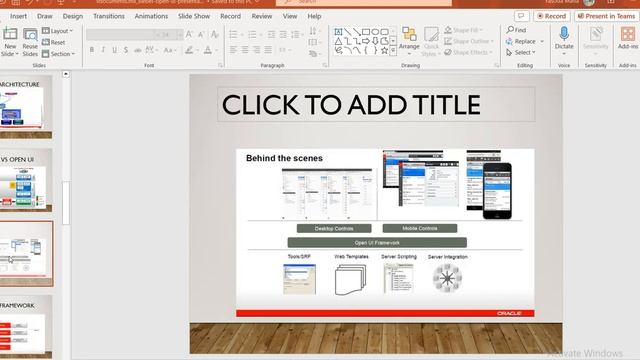Align text right
640x360 pixels.
click(x=256, y=50)
